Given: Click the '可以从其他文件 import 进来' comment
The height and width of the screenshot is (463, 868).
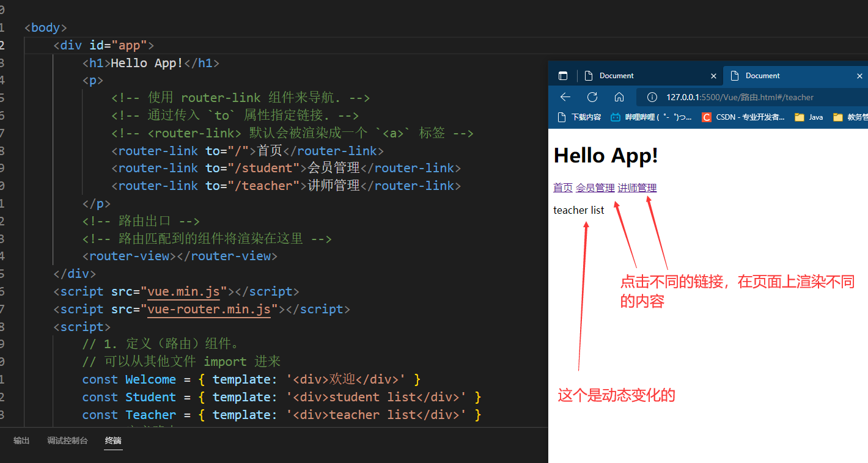Looking at the screenshot, I should pyautogui.click(x=182, y=362).
